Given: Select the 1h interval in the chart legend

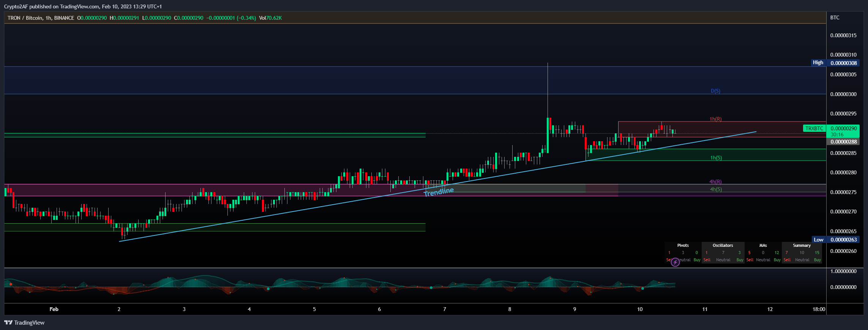Looking at the screenshot, I should (48, 18).
